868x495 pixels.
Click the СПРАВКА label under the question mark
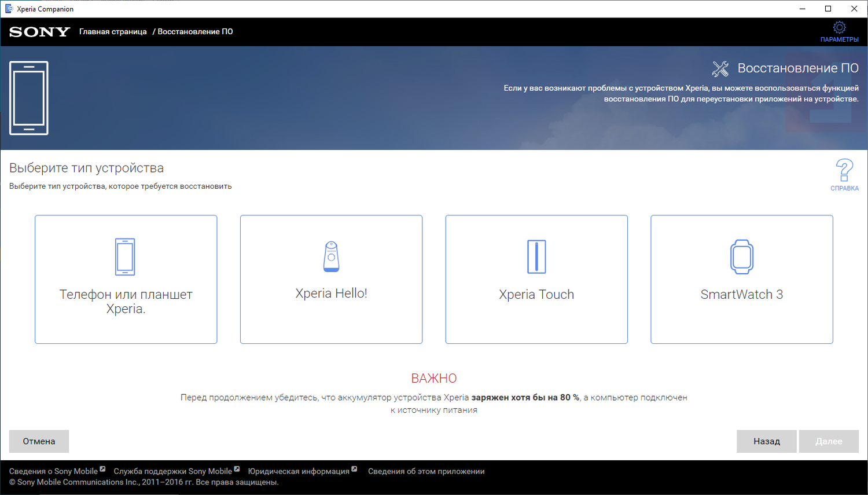[844, 188]
